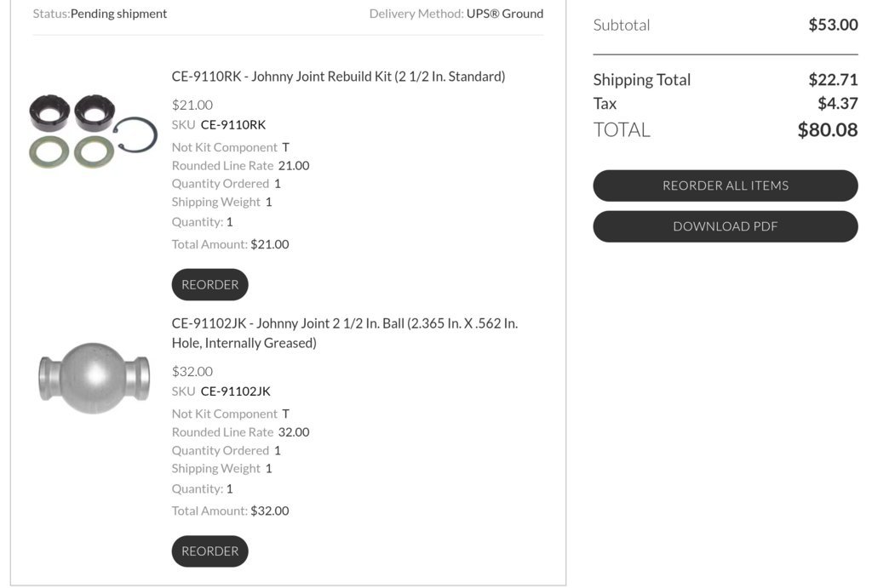Click the Tax $4.37 amount
Image resolution: width=872 pixels, height=588 pixels.
click(x=838, y=103)
